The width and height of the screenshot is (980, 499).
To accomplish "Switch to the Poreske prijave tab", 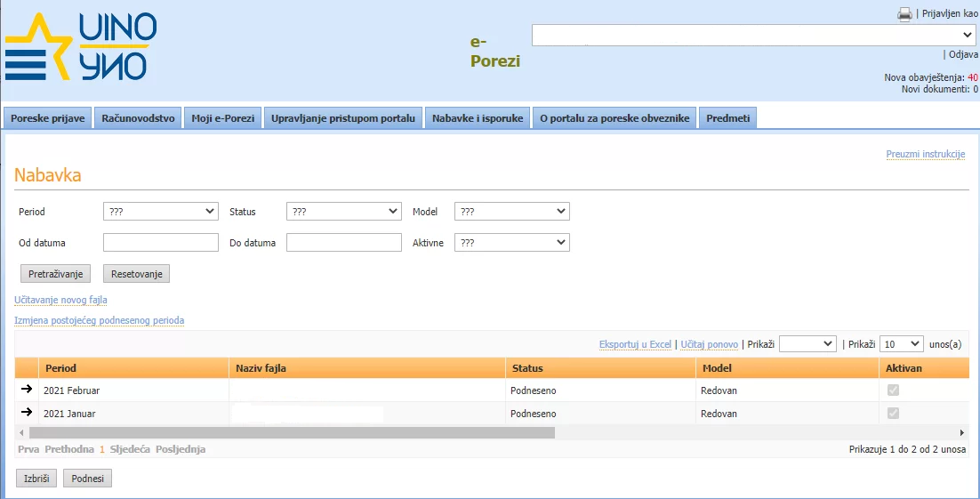I will tap(47, 118).
